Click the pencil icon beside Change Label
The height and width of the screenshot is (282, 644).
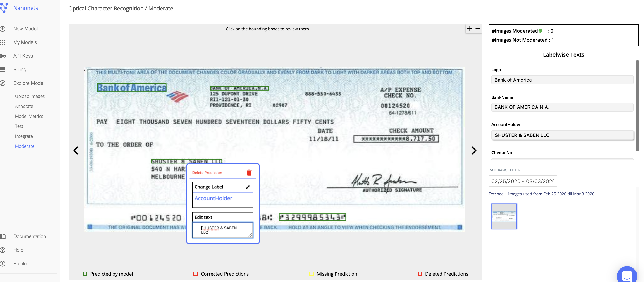[248, 187]
